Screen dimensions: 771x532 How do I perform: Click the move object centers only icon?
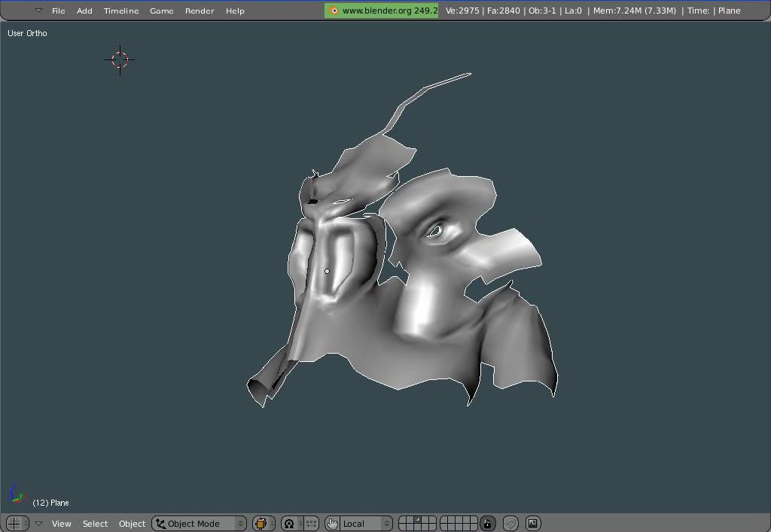(x=310, y=524)
